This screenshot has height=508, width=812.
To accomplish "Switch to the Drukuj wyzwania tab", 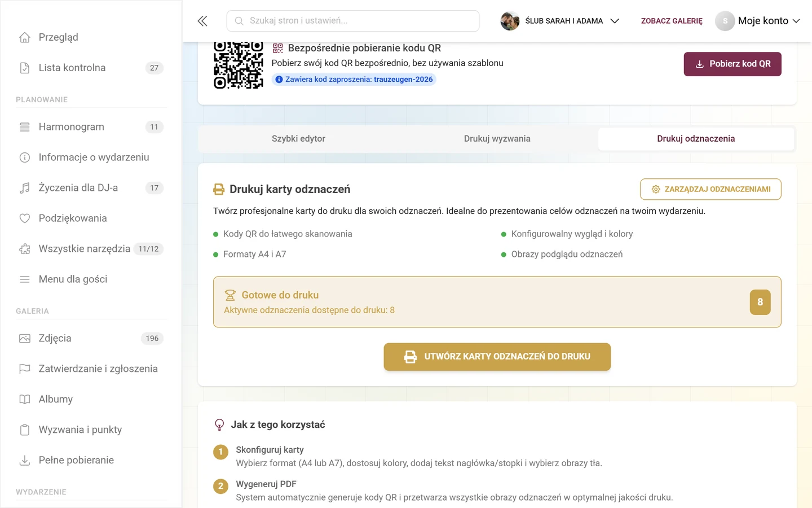I will pyautogui.click(x=497, y=139).
